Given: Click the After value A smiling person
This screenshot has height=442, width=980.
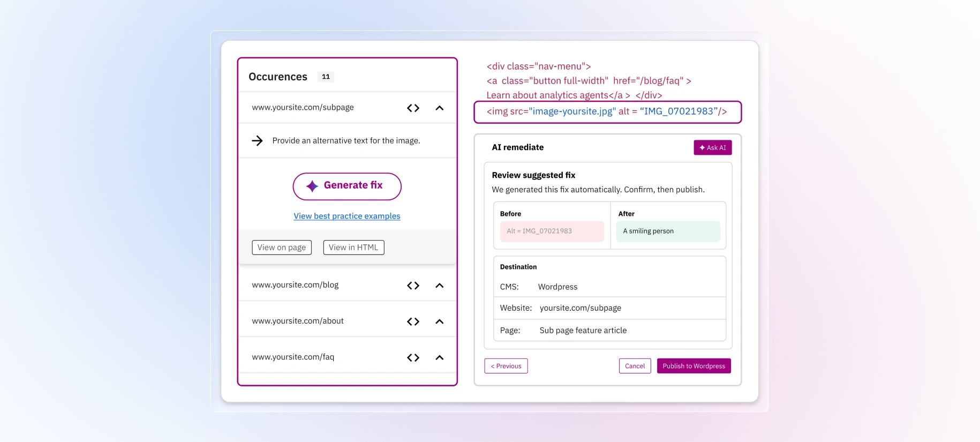Looking at the screenshot, I should [668, 231].
